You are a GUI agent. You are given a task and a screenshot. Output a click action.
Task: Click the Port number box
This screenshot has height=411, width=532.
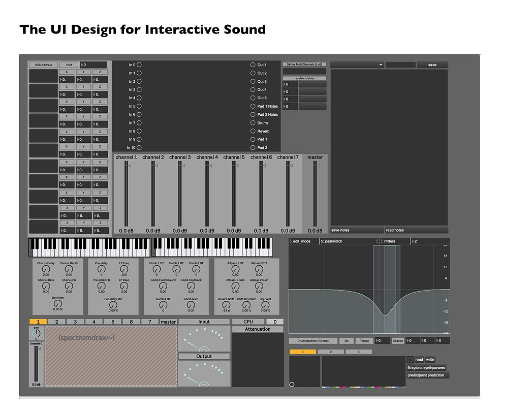pos(93,65)
